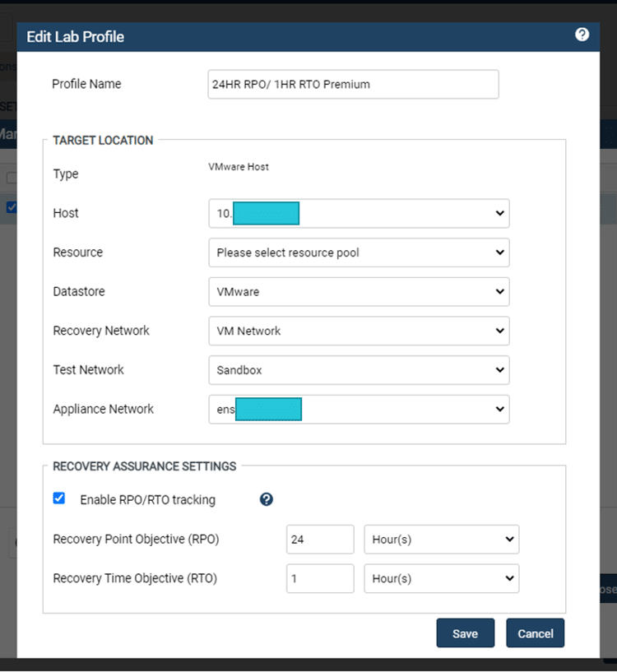Click the RPO value field showing 24
The width and height of the screenshot is (617, 672).
click(x=320, y=539)
